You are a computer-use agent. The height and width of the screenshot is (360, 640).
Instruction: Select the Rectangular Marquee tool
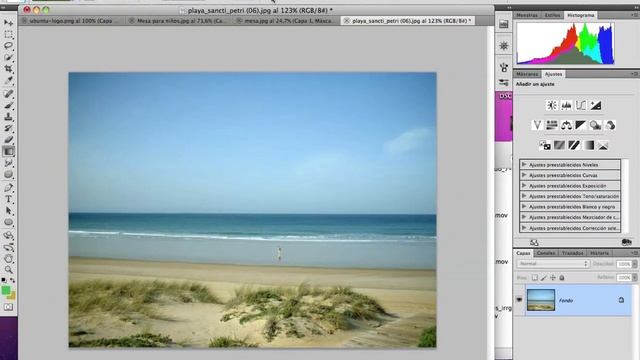[9, 34]
